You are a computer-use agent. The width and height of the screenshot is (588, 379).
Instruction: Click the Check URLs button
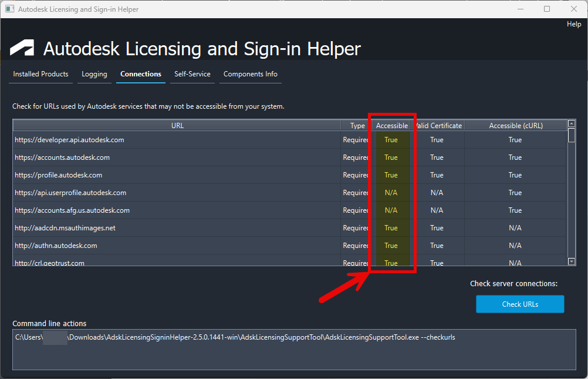[520, 304]
